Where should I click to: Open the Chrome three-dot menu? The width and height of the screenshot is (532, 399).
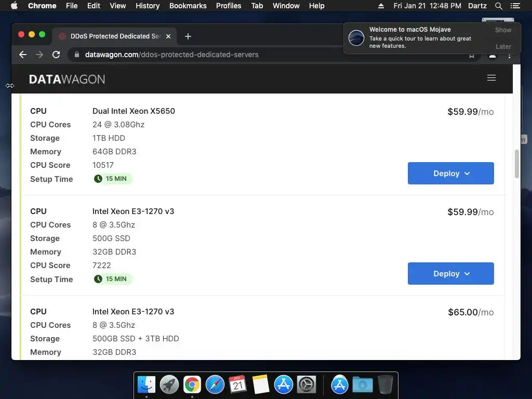tap(509, 56)
